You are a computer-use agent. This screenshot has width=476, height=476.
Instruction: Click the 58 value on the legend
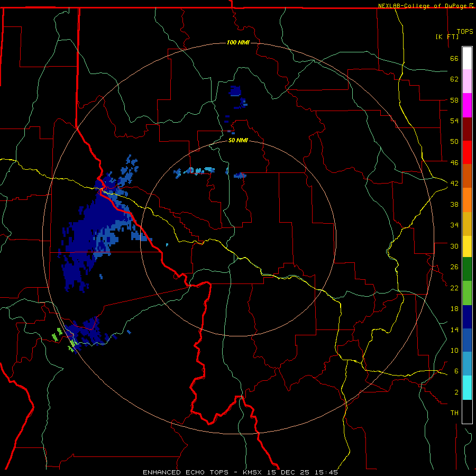coord(454,100)
